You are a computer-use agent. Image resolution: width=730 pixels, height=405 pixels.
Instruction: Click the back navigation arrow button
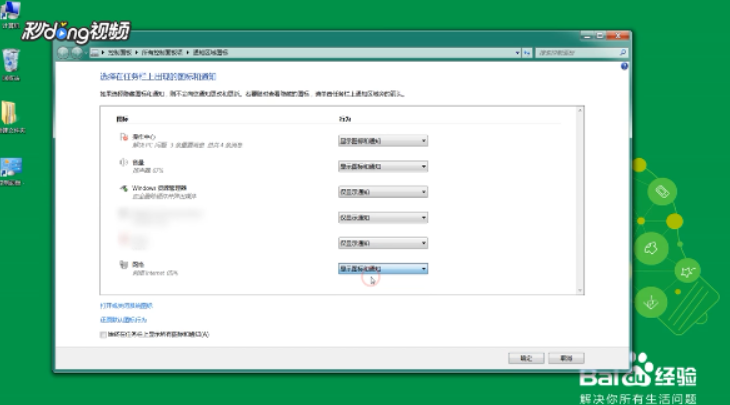point(63,53)
